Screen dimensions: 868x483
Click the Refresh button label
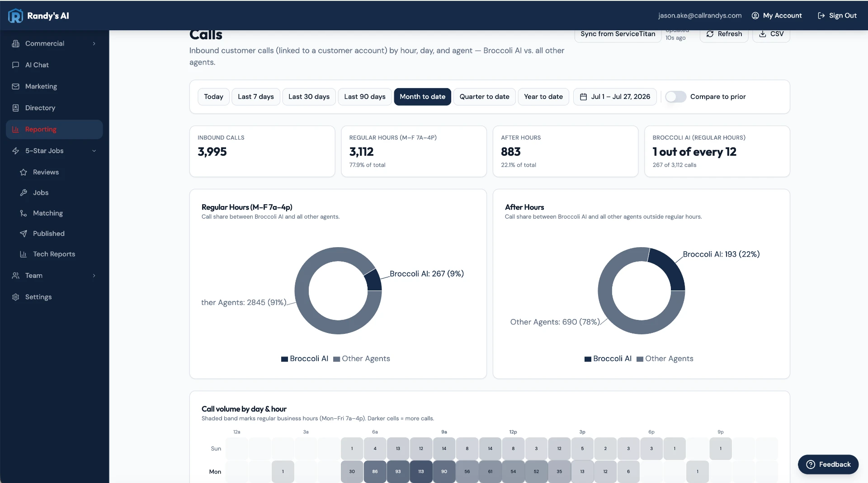pyautogui.click(x=730, y=34)
